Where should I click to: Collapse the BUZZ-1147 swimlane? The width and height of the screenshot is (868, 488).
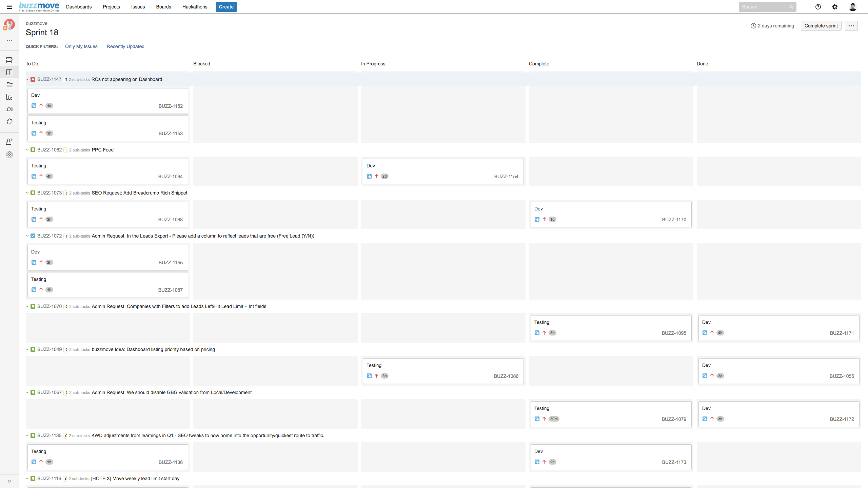(27, 79)
